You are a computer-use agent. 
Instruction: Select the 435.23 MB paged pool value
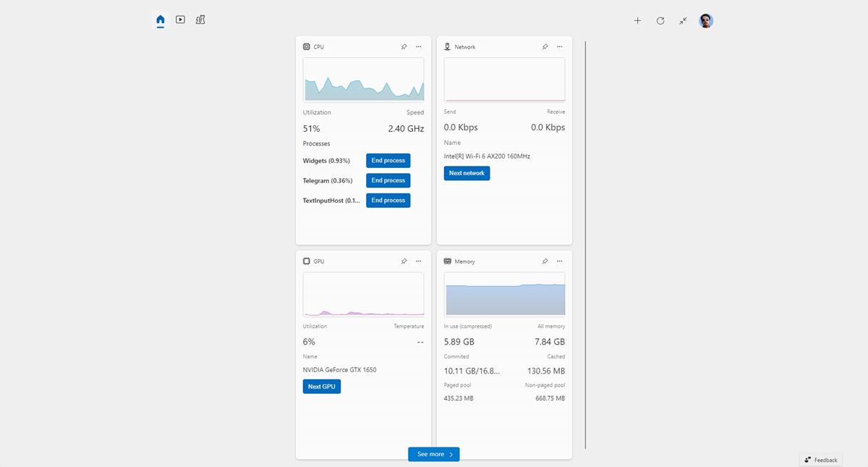click(459, 398)
